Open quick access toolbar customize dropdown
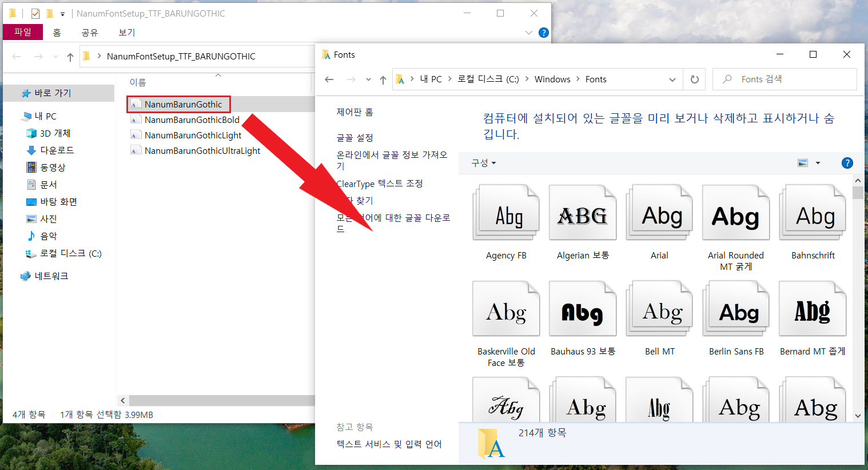The width and height of the screenshot is (868, 470). click(62, 14)
